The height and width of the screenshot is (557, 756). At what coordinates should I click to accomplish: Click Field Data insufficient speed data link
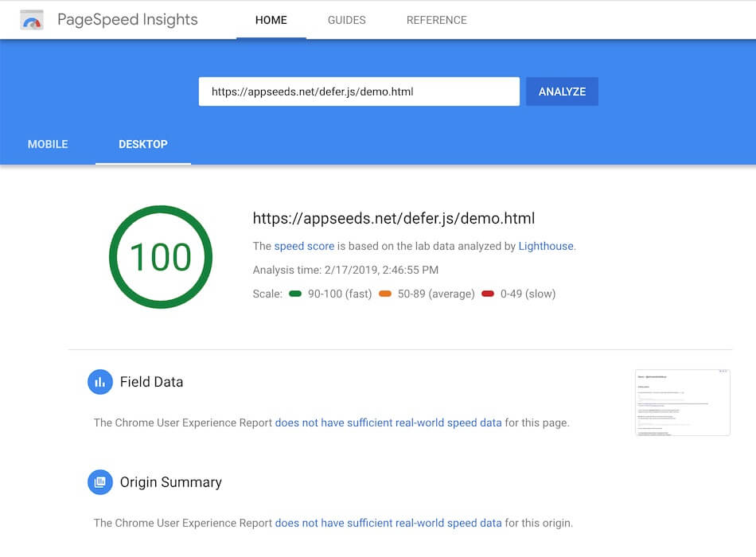click(388, 423)
